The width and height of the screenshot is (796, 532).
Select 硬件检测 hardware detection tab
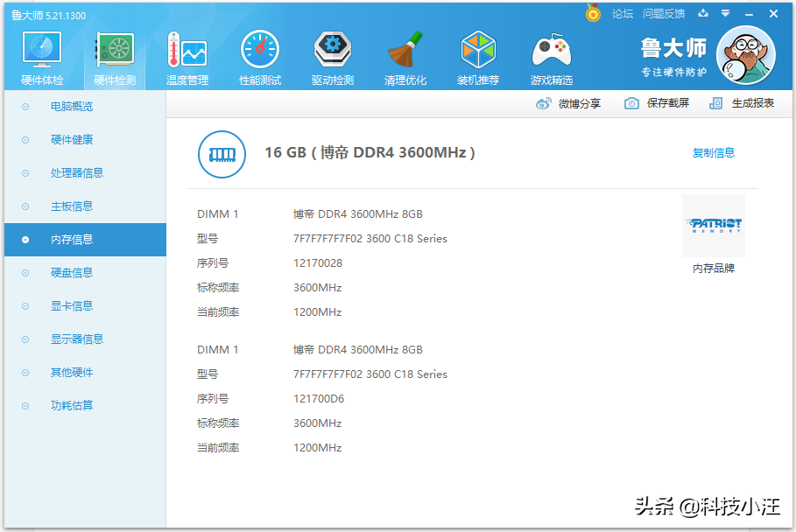115,58
